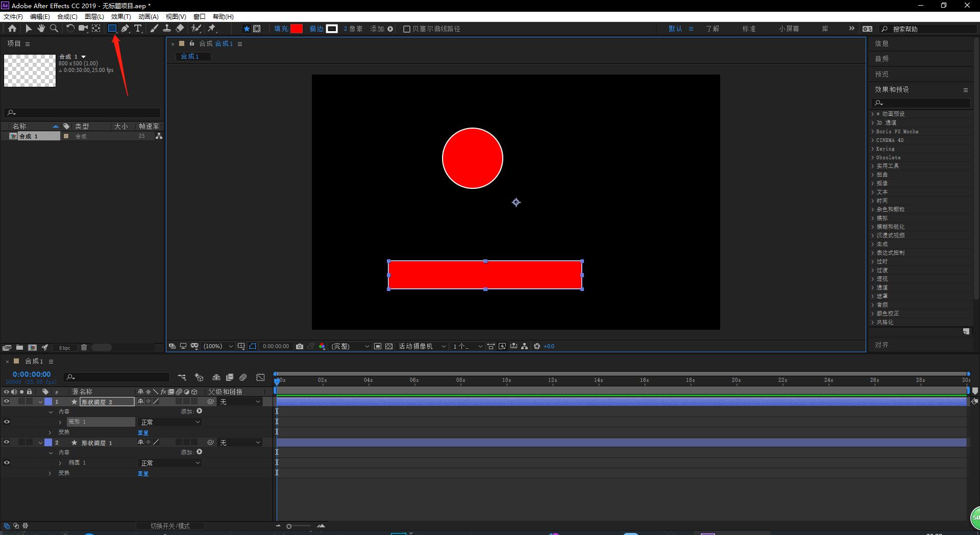
Task: Click 重置 link for 形状图层 2 transform
Action: (x=143, y=432)
